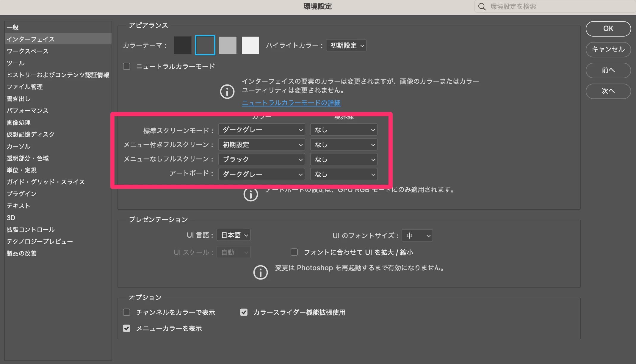This screenshot has height=364, width=636.
Task: Open UI のフォントサイズ dropdown
Action: point(417,236)
